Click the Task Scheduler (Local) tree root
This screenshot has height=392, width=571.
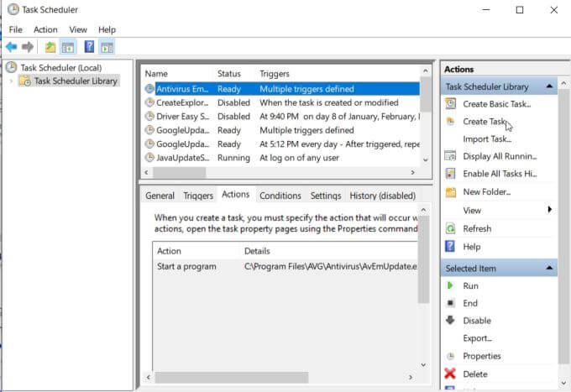click(60, 68)
